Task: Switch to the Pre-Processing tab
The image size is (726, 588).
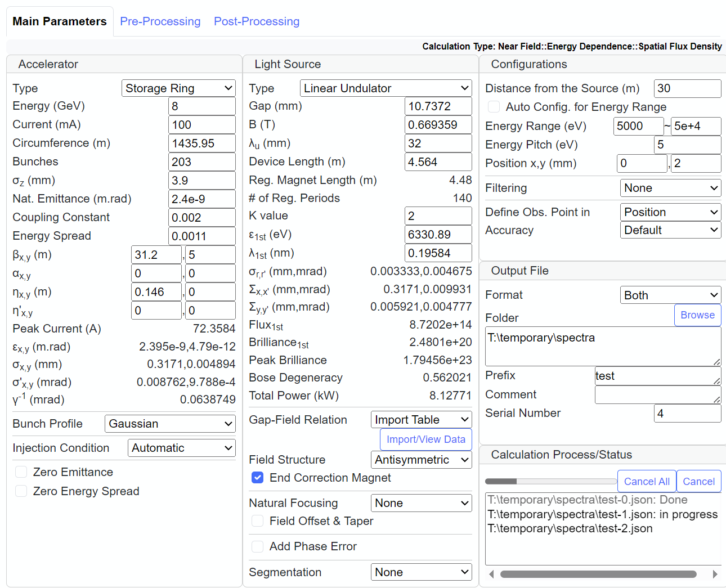Action: click(x=160, y=21)
